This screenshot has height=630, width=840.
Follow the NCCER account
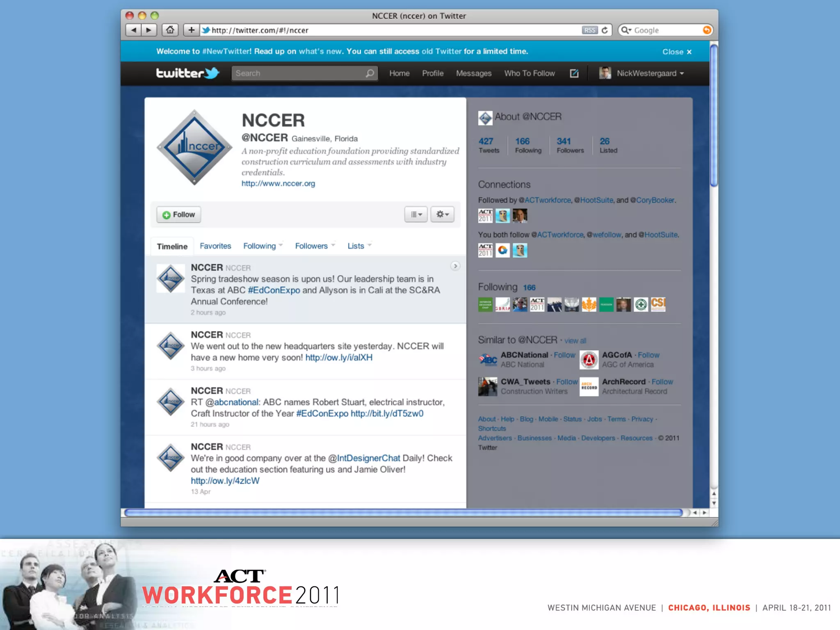click(179, 215)
